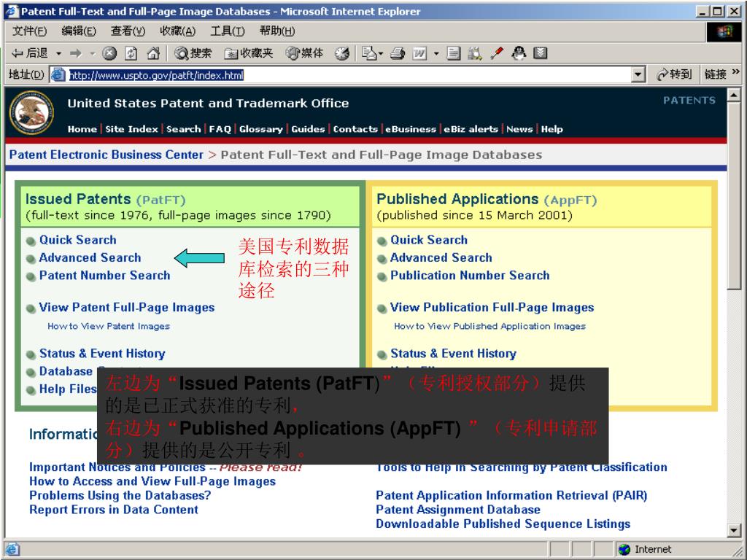This screenshot has height=560, width=747.
Task: Stop loading with the Stop icon
Action: click(109, 52)
